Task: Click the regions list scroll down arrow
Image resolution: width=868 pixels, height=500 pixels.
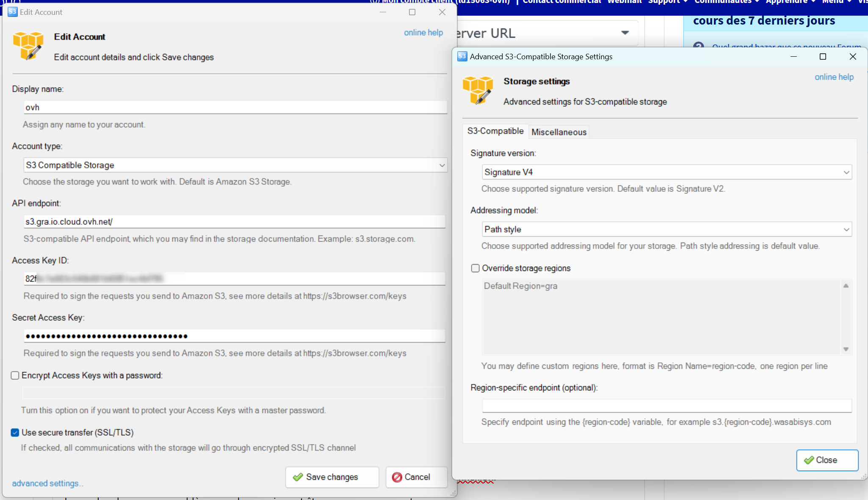Action: pos(846,349)
